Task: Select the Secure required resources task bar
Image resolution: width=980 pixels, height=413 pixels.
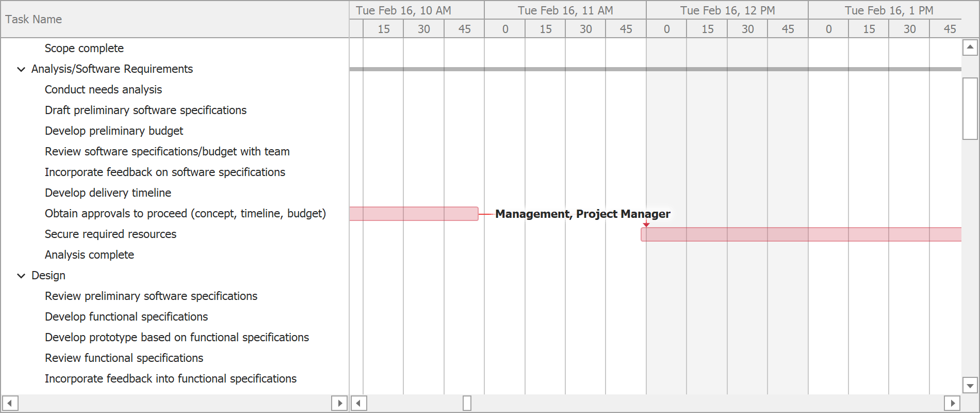Action: [x=801, y=234]
